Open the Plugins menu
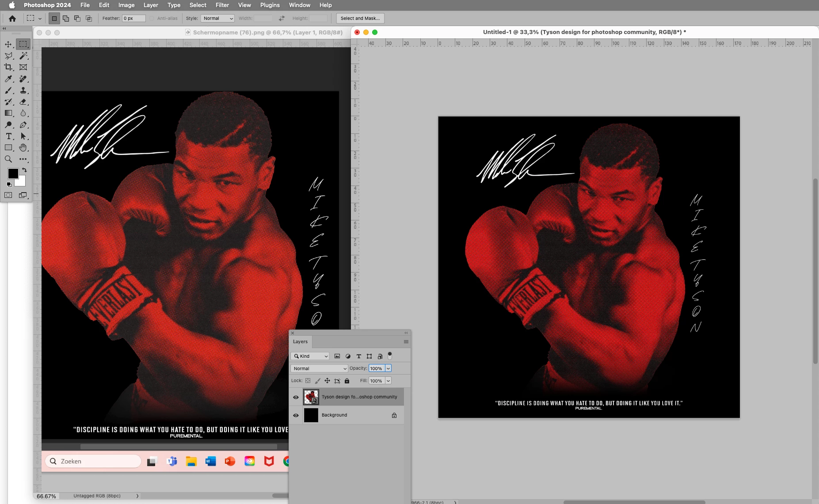This screenshot has width=819, height=504. (270, 5)
